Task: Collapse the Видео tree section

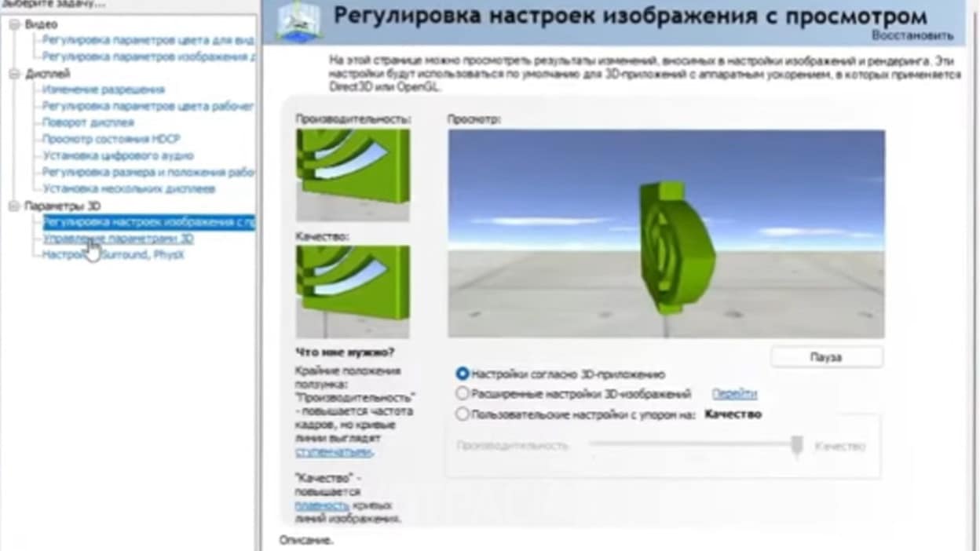Action: pyautogui.click(x=14, y=24)
